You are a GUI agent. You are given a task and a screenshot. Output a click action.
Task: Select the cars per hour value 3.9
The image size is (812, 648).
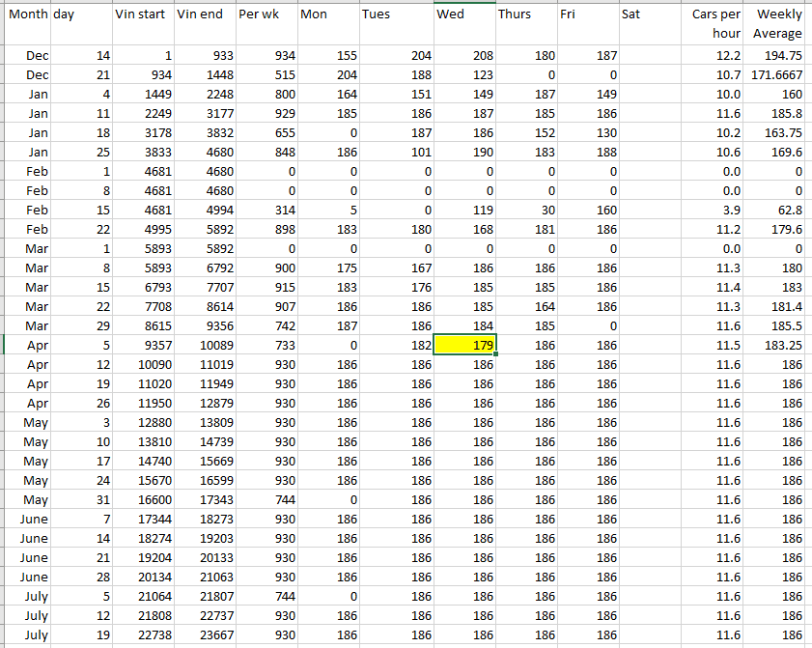pos(714,210)
